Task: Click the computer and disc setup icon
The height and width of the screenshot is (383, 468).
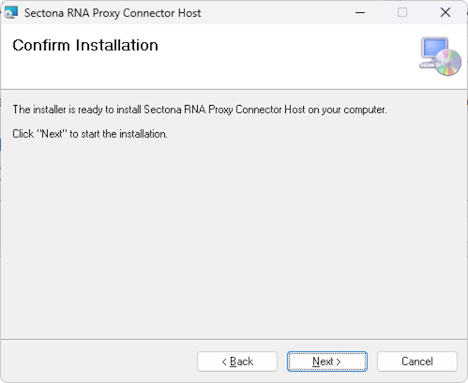Action: [x=440, y=56]
